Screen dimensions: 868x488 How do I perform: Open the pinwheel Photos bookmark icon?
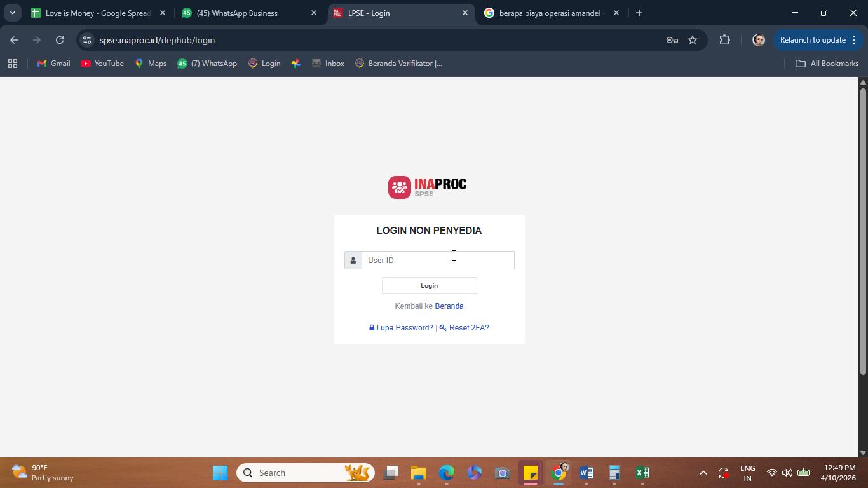(296, 64)
